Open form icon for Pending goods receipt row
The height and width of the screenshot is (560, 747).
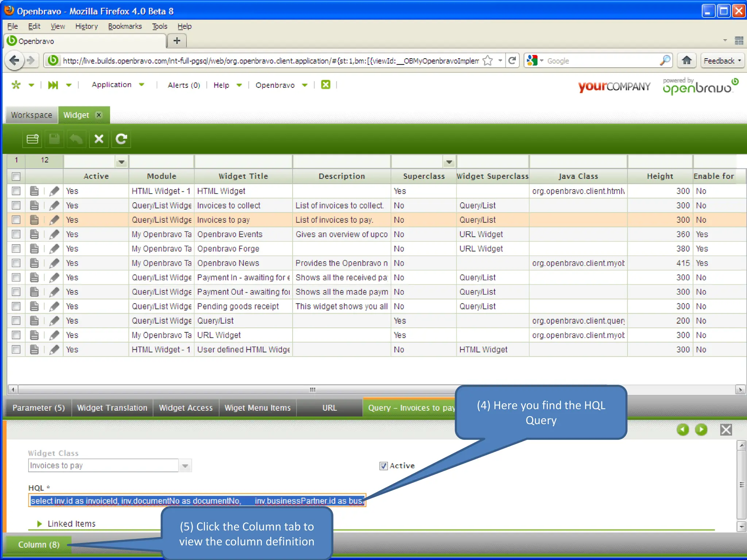pos(34,306)
